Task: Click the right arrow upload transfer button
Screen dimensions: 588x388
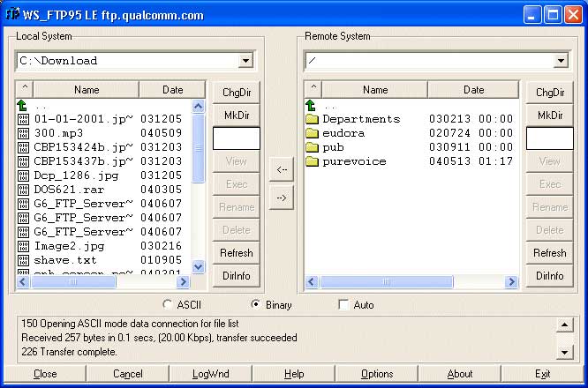Action: coord(282,198)
